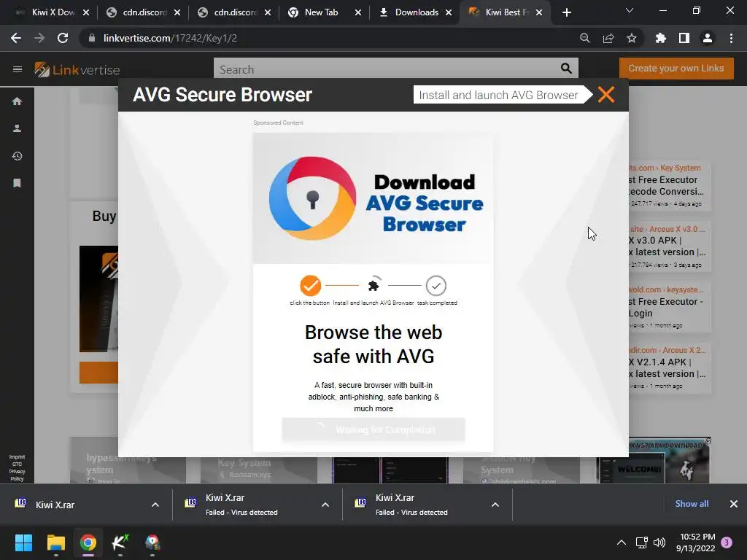This screenshot has height=560, width=747.
Task: Open the Extensions puzzle icon
Action: pyautogui.click(x=661, y=38)
